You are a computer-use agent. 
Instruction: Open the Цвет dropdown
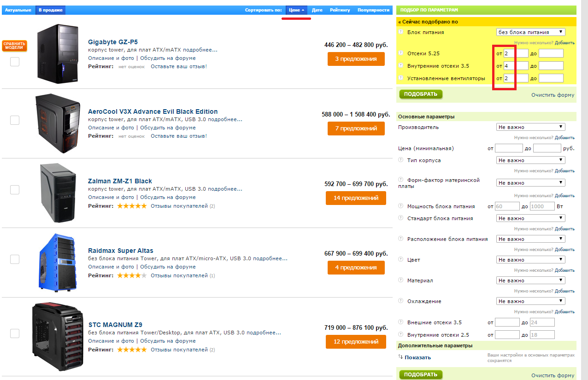coord(531,260)
